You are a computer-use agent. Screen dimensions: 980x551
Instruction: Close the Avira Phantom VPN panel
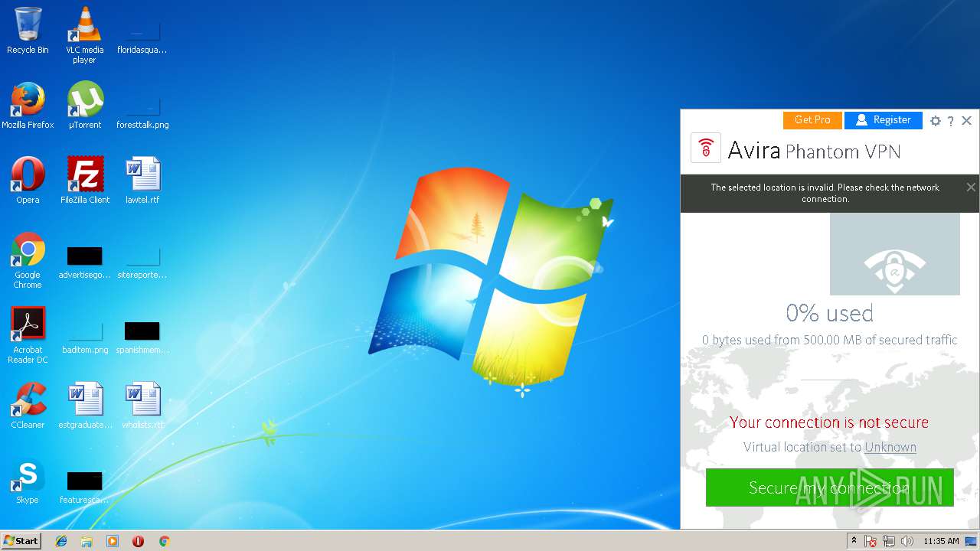(967, 121)
